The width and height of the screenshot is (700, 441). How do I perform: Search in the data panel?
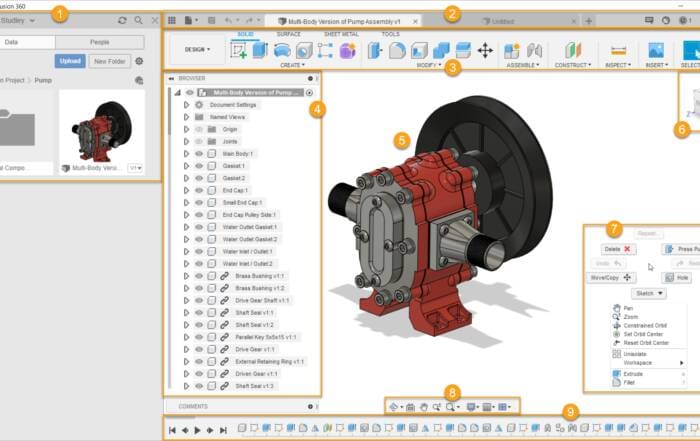pyautogui.click(x=138, y=21)
